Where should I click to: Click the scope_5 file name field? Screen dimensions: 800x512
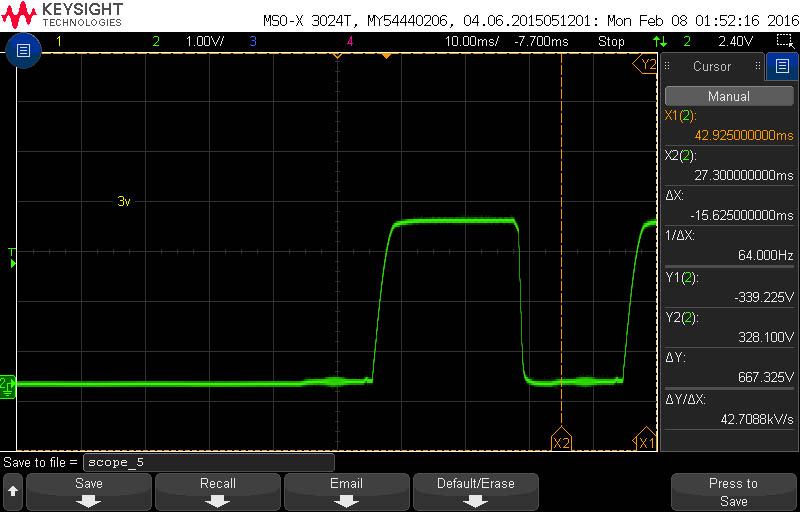click(x=209, y=463)
